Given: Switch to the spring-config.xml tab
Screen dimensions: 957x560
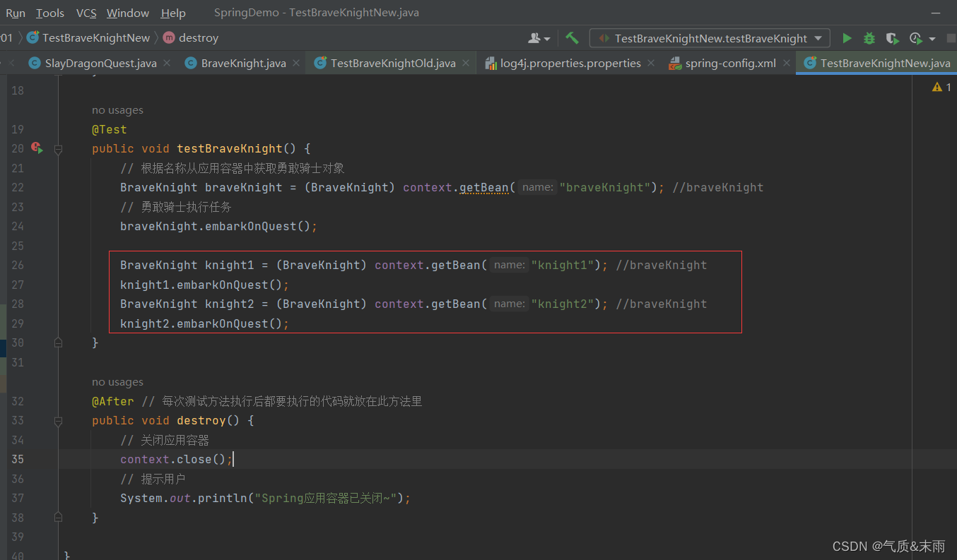Looking at the screenshot, I should point(731,63).
